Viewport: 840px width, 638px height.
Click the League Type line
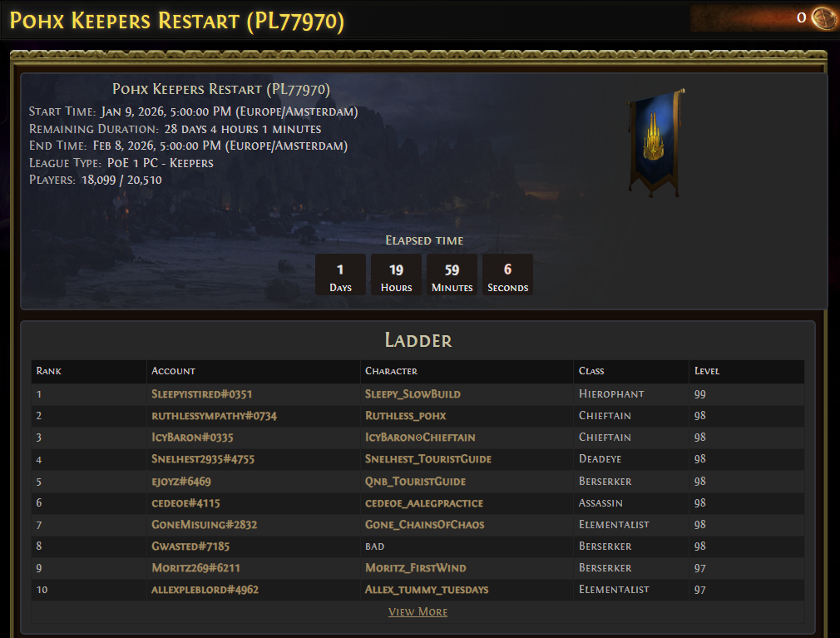121,163
